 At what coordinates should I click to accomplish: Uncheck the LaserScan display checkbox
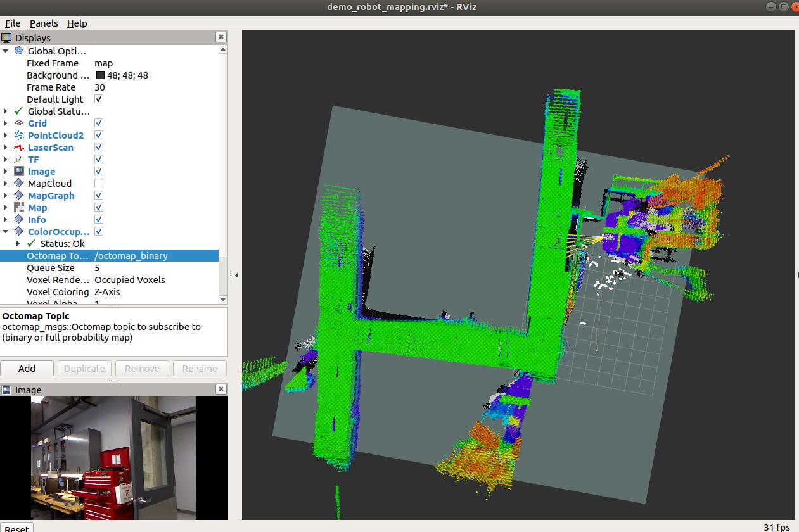pyautogui.click(x=99, y=148)
